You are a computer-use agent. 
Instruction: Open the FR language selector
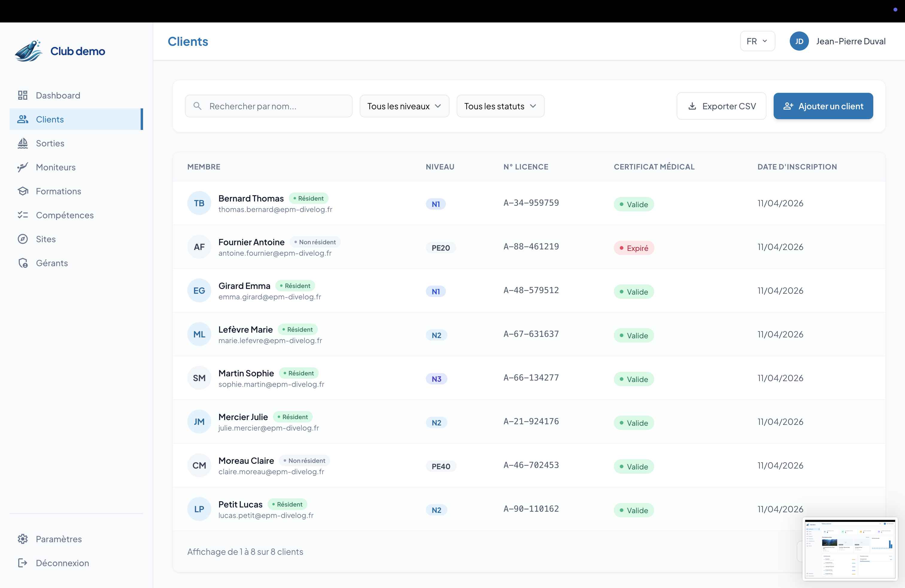pos(757,41)
